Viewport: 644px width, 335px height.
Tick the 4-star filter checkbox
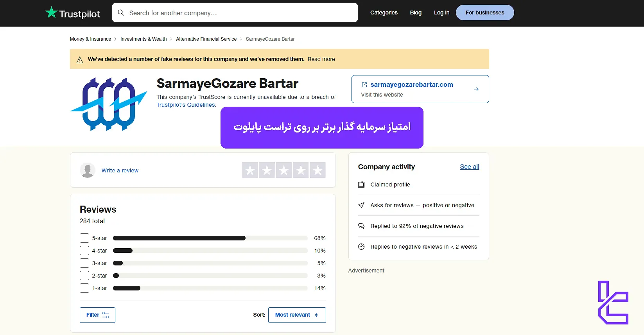pos(84,251)
